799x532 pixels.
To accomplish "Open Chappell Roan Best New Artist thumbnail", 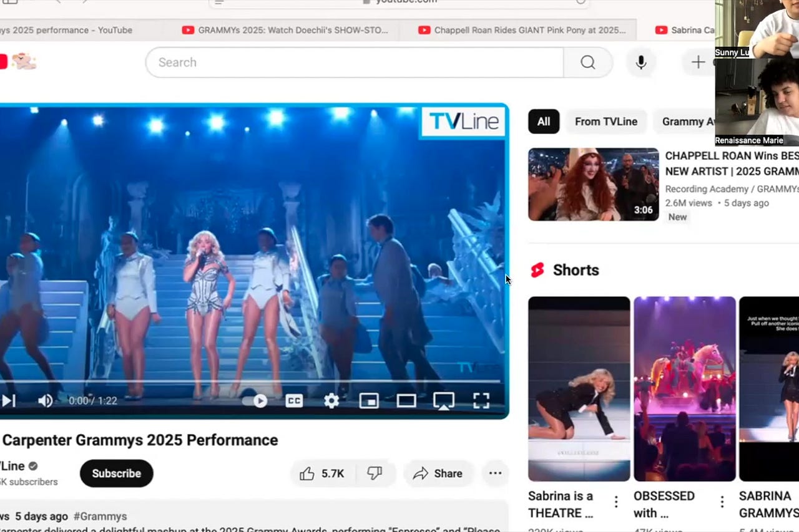I will 594,185.
